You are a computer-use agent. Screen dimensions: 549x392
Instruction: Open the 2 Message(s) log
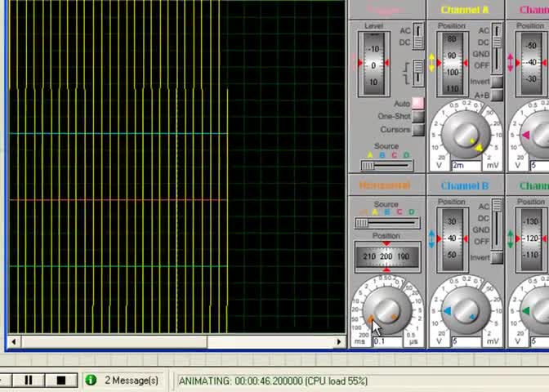pyautogui.click(x=132, y=381)
